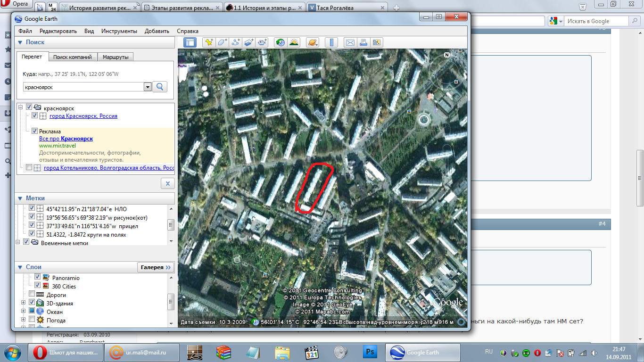This screenshot has height=362, width=644.
Task: Switch to Маршруты tab
Action: coord(116,57)
